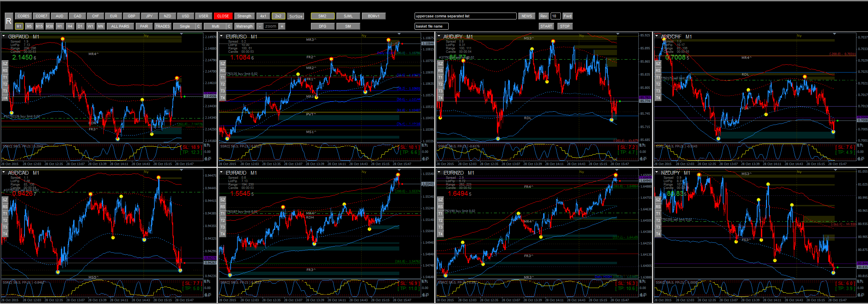
Task: Expand the EURNZD chart dropdown triangle
Action: coord(439,172)
